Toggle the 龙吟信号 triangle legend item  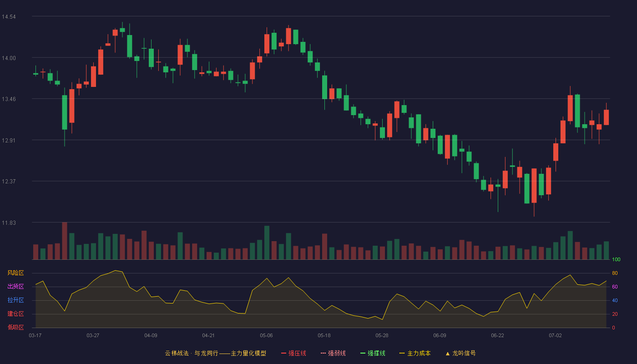coord(460,353)
